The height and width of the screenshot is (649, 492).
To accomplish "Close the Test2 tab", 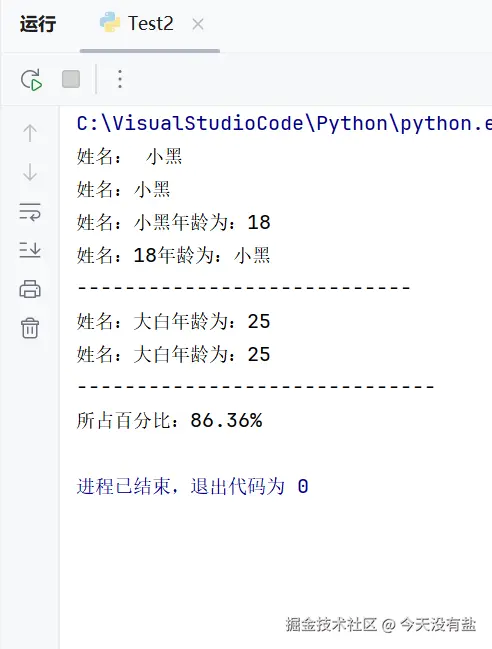I will [x=198, y=24].
